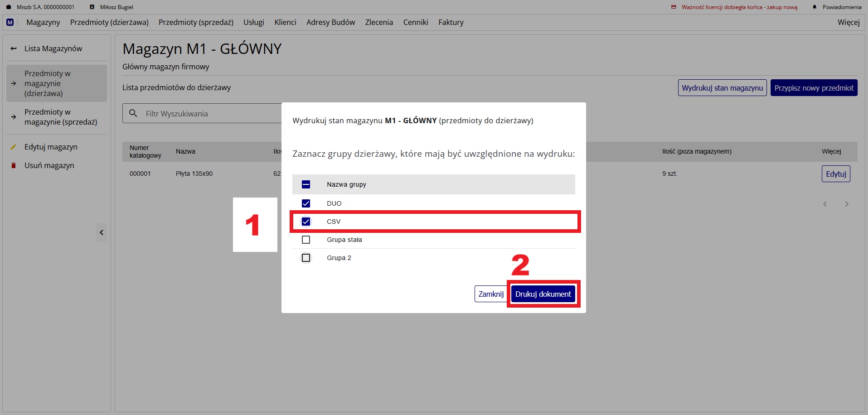Close the dialog with Zamknij button
868x415 pixels.
point(490,294)
